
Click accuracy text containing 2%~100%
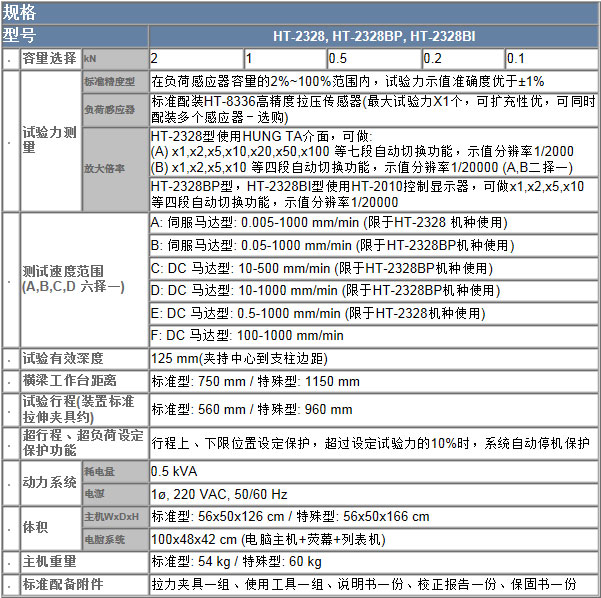pos(347,81)
